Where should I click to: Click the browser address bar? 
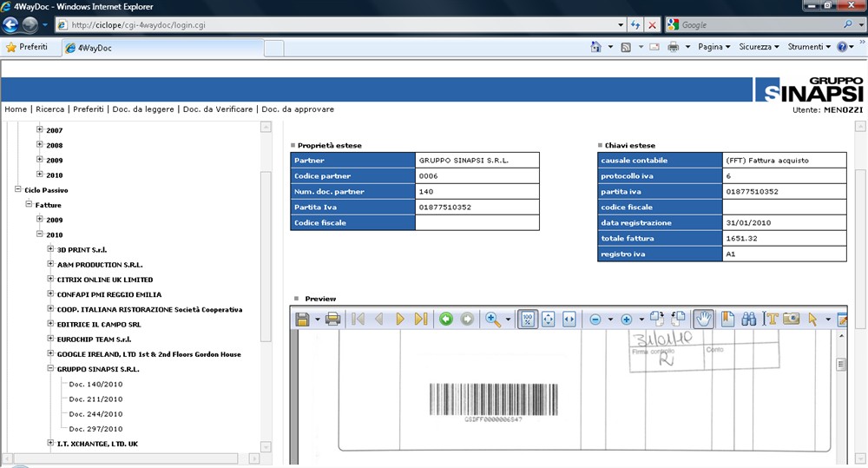pyautogui.click(x=340, y=25)
